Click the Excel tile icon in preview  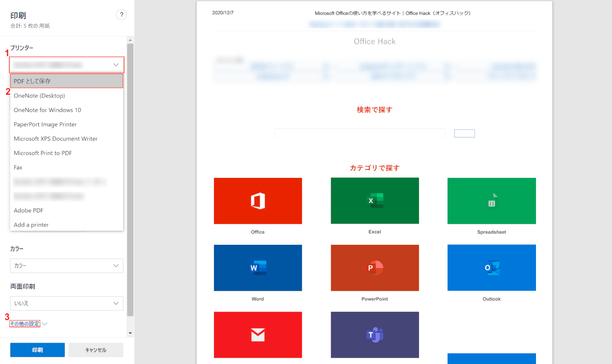375,201
